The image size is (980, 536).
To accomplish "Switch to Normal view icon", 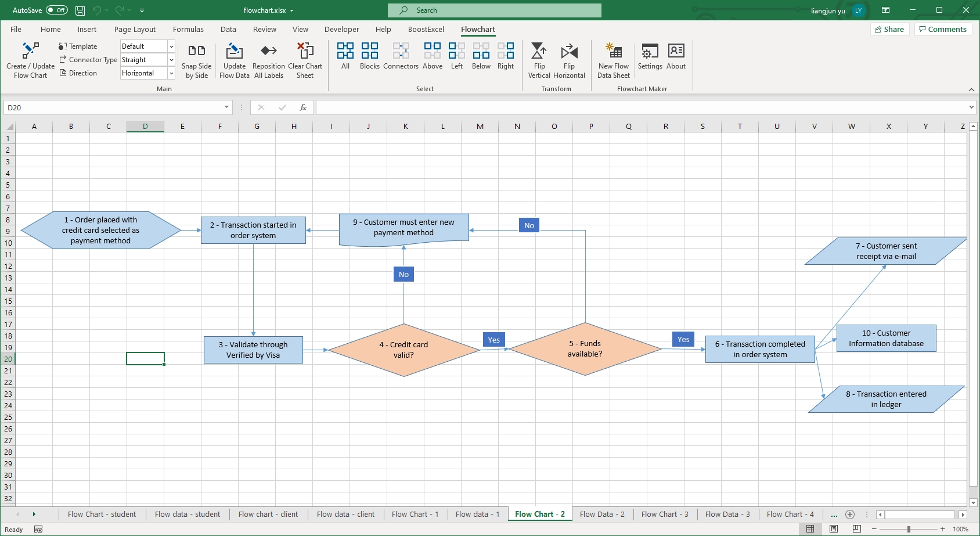I will click(810, 529).
